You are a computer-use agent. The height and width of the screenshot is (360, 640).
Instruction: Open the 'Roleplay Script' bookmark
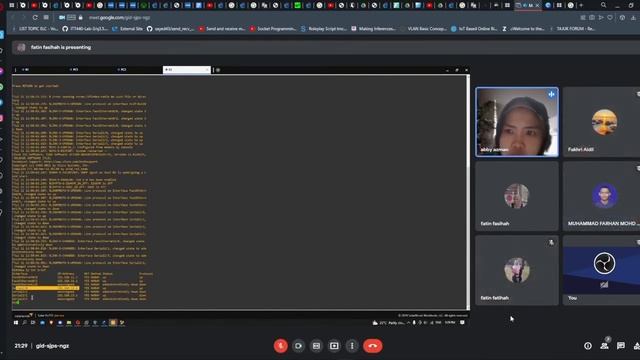click(x=324, y=29)
